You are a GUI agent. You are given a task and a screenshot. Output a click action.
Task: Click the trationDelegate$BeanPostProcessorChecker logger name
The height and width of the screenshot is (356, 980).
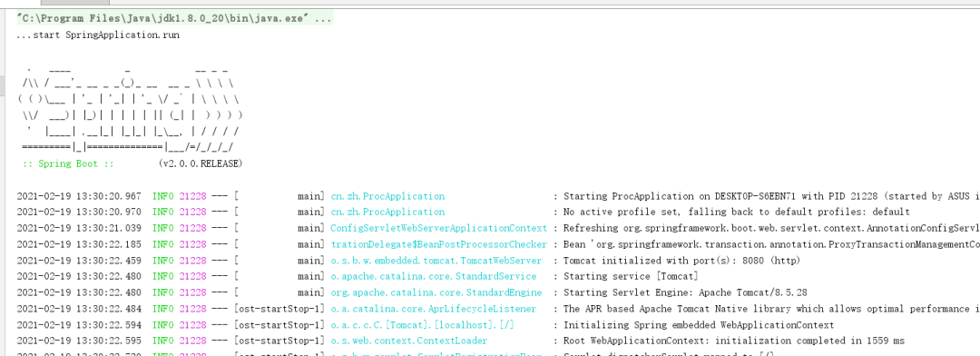[x=439, y=244]
